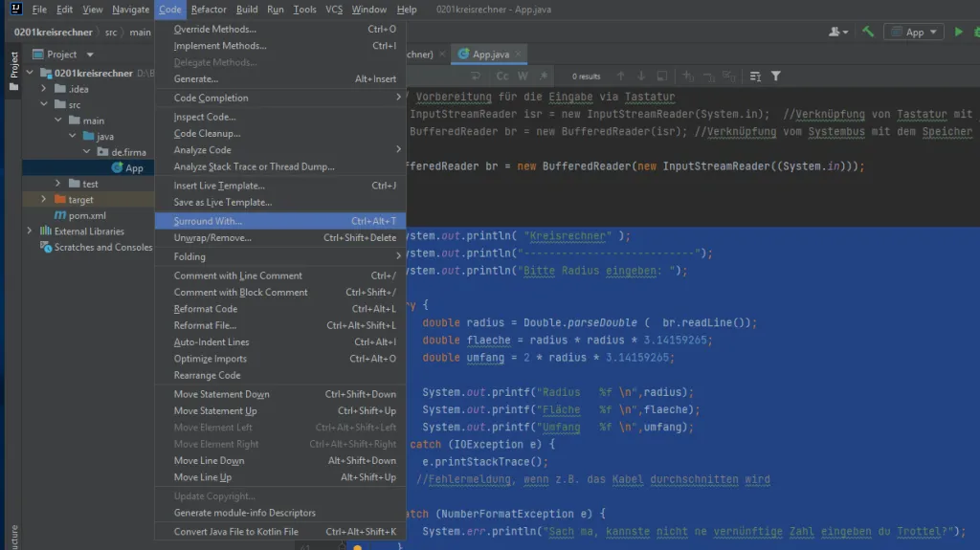
Task: Open the Help menu
Action: pos(406,10)
